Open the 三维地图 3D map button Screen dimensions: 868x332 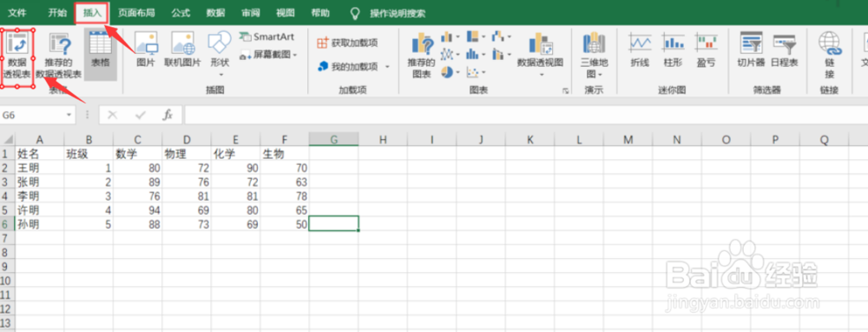[594, 54]
